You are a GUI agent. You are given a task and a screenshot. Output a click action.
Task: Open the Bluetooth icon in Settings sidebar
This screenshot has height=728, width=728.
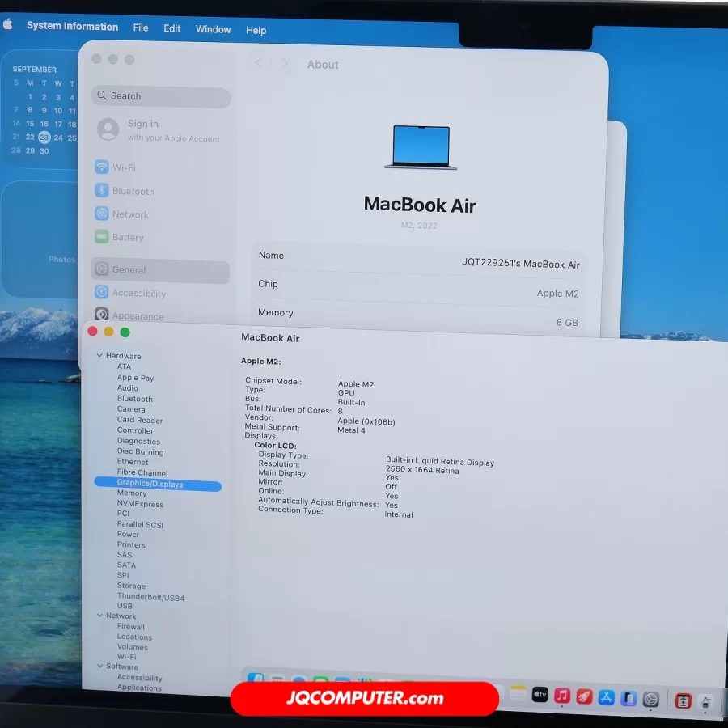[x=102, y=190]
